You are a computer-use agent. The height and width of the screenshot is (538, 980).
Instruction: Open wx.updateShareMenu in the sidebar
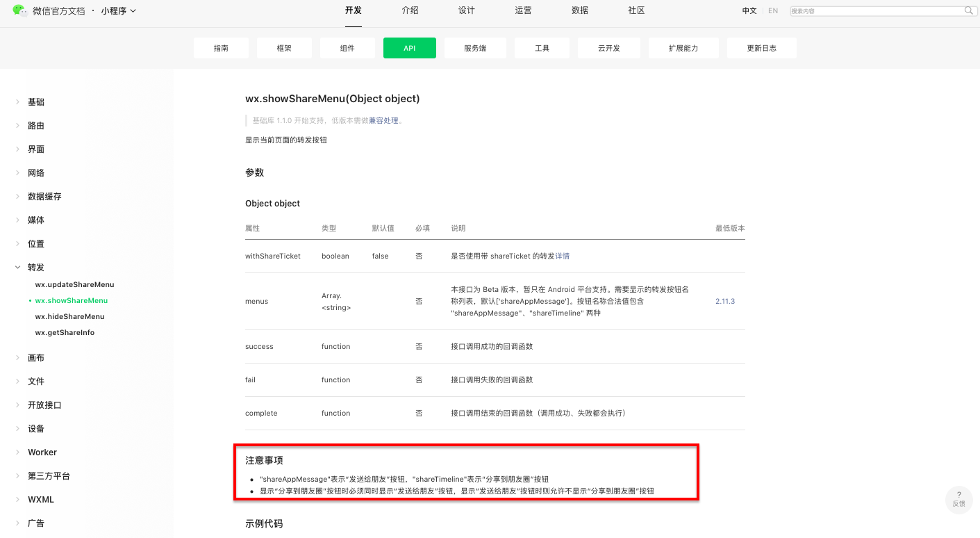click(x=74, y=284)
